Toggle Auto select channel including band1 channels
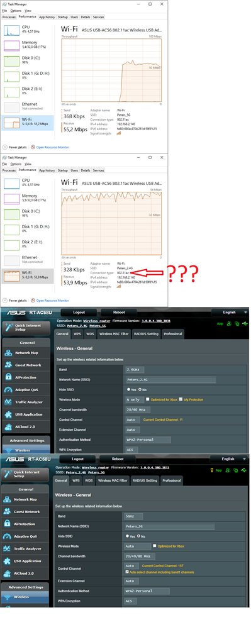The height and width of the screenshot is (644, 251). (127, 572)
